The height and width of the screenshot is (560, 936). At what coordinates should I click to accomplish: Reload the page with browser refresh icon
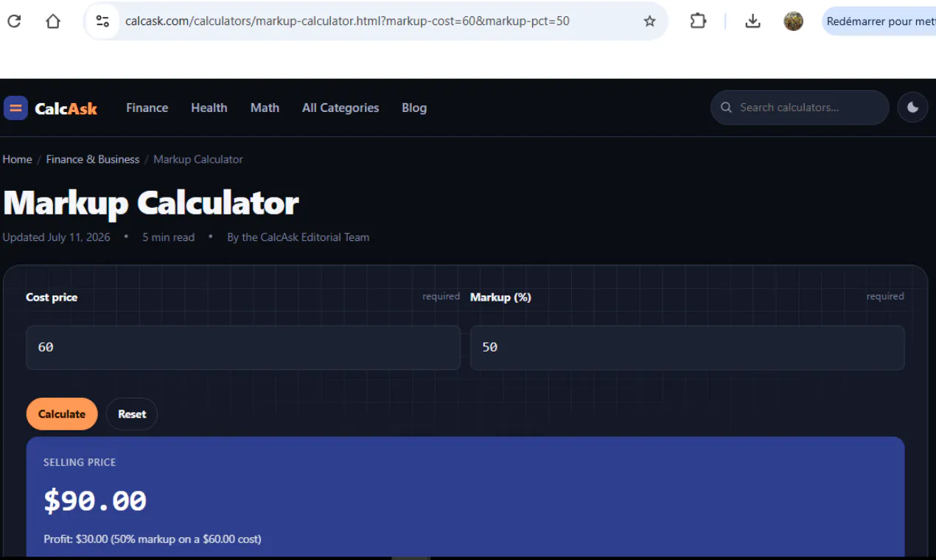[x=14, y=21]
